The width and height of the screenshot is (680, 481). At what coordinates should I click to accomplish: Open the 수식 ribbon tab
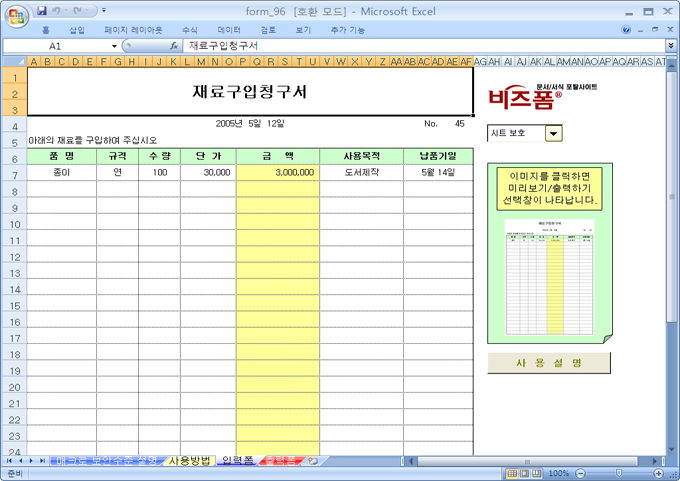190,30
